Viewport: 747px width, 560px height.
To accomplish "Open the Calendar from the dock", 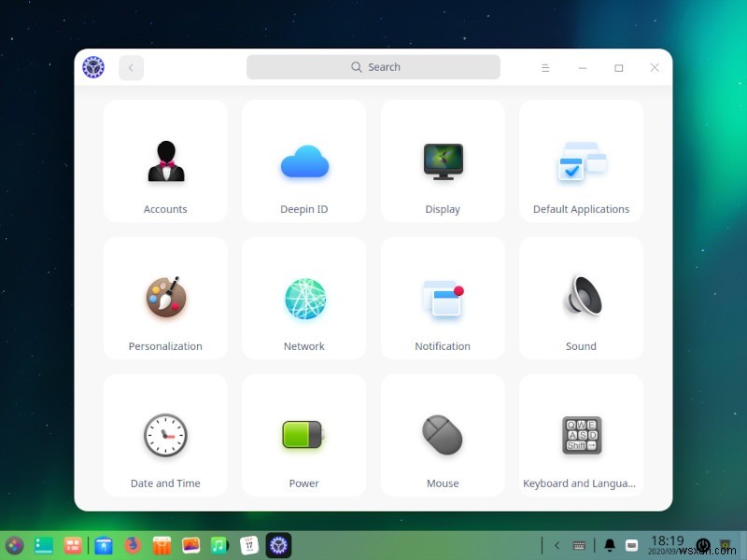I will tap(248, 545).
